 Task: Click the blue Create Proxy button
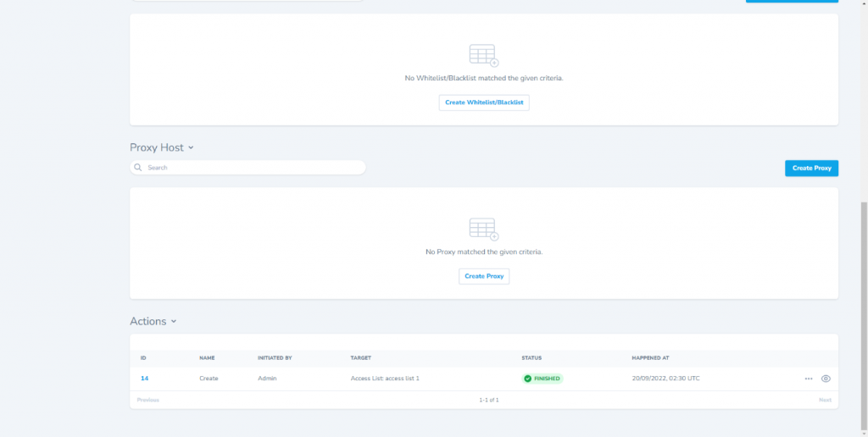(x=811, y=168)
